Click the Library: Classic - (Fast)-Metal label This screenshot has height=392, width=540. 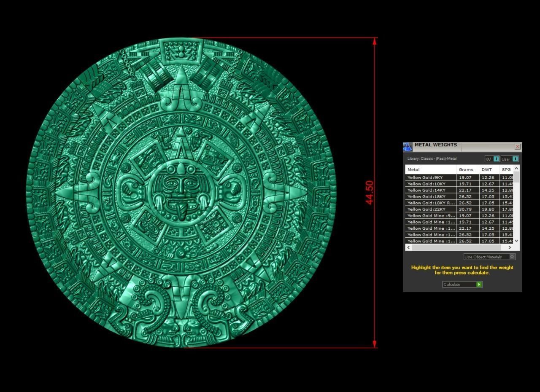[x=432, y=159]
